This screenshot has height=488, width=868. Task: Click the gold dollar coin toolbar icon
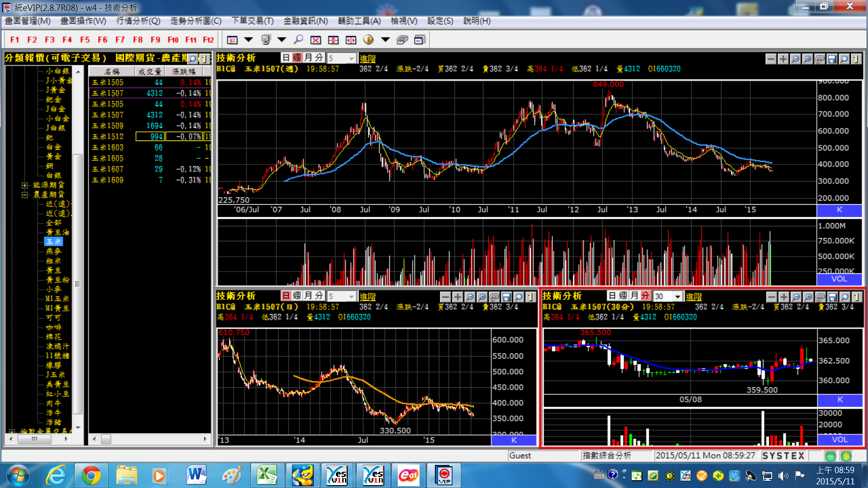[368, 40]
